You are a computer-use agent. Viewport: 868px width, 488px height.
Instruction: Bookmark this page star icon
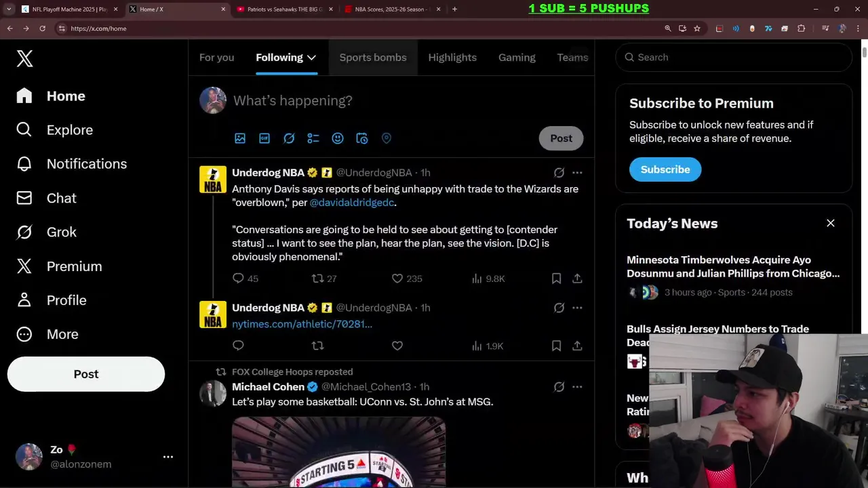tap(697, 28)
